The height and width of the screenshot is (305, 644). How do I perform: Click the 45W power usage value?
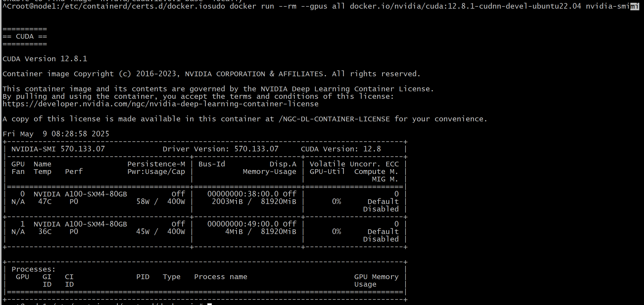(x=143, y=232)
